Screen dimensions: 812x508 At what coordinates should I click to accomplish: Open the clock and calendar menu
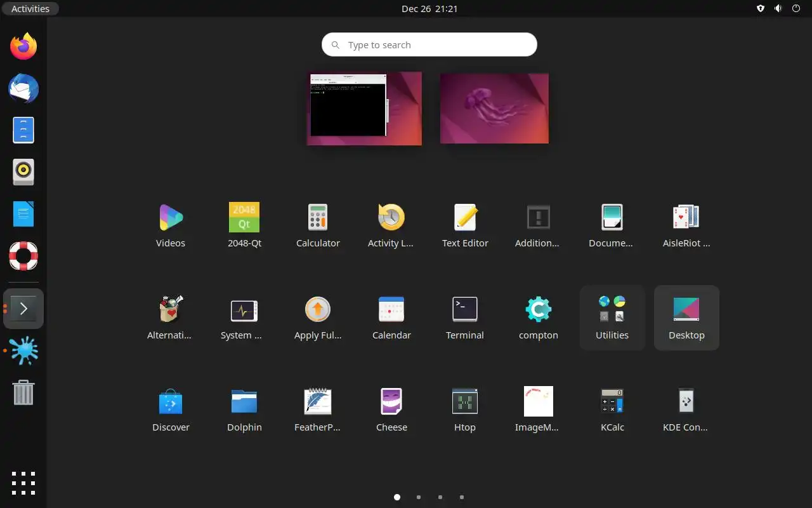pyautogui.click(x=429, y=9)
